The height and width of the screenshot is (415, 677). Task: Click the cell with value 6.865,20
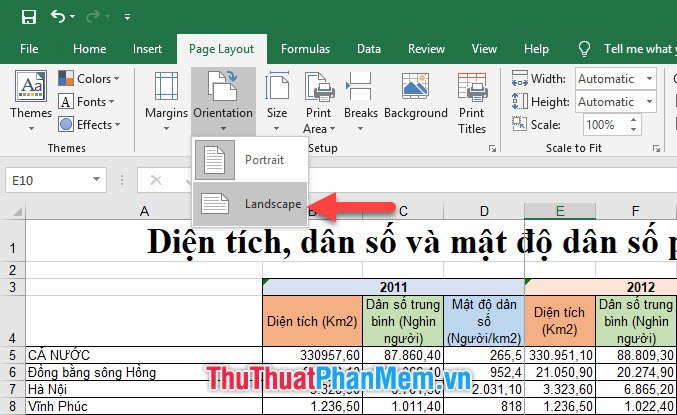click(635, 389)
